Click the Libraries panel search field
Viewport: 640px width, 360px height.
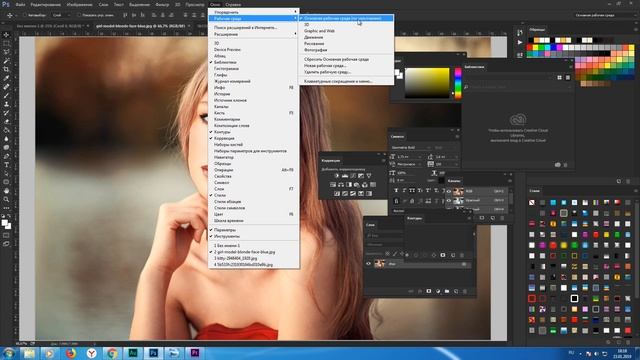pyautogui.click(x=518, y=87)
